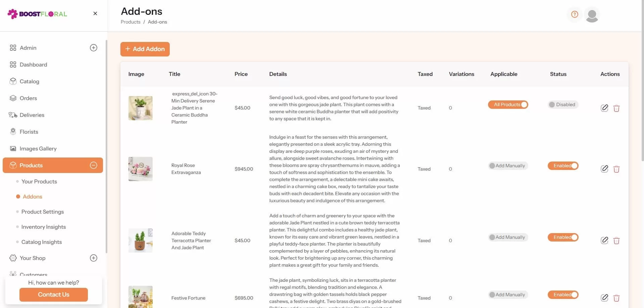Click the Dashboard grid icon
The width and height of the screenshot is (644, 308).
(x=13, y=64)
